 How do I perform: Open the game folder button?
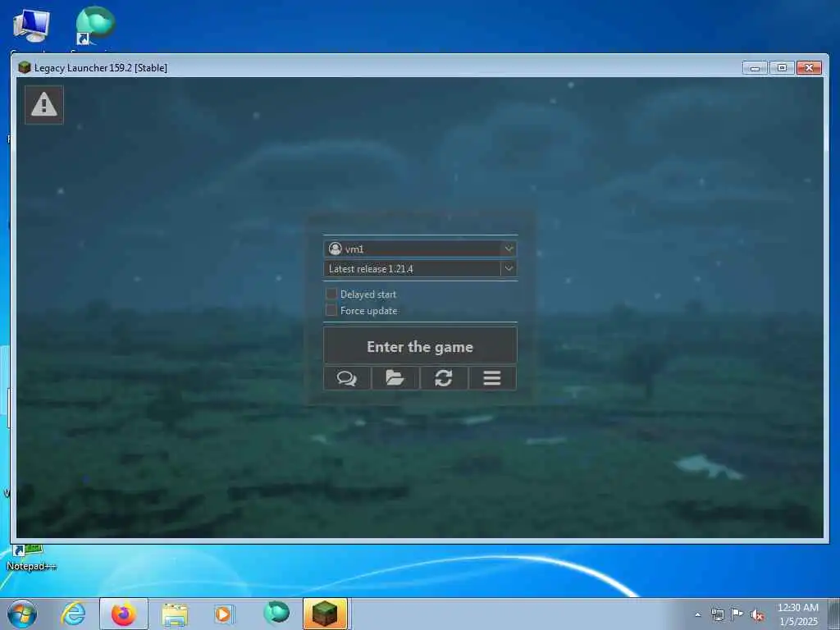pyautogui.click(x=395, y=378)
